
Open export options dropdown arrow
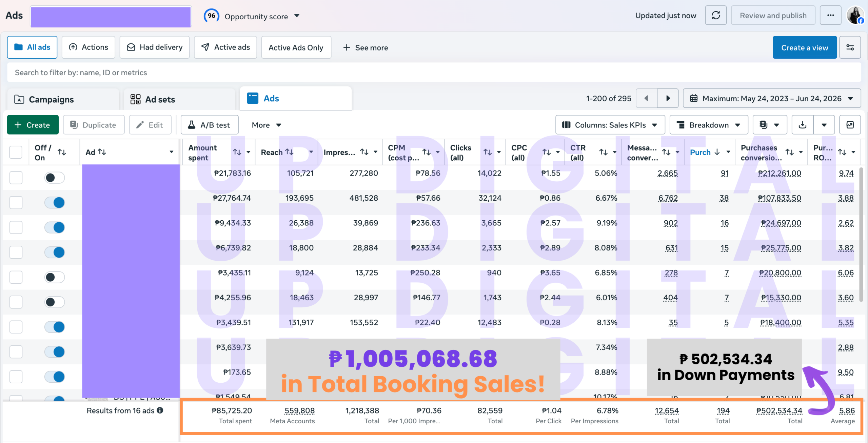tap(824, 125)
